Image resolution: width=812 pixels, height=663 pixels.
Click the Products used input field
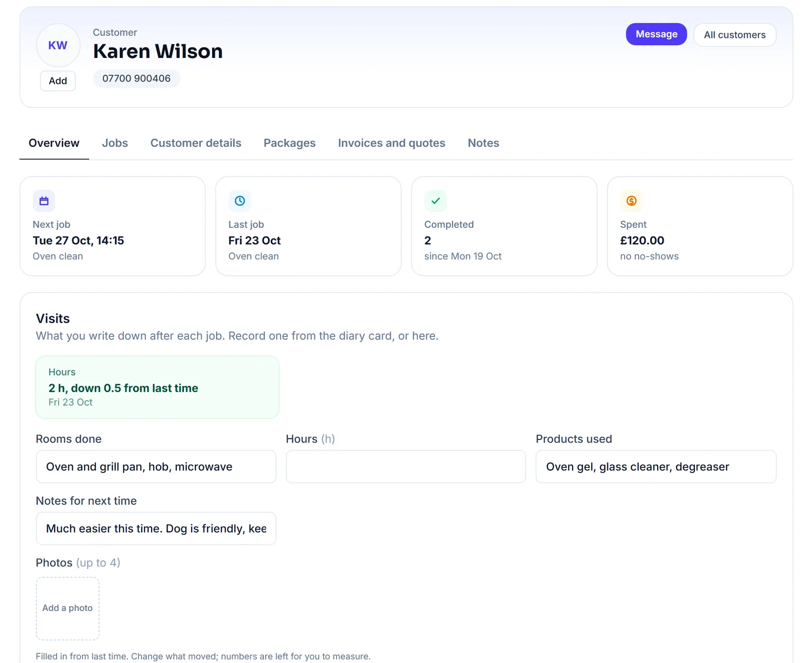tap(656, 467)
